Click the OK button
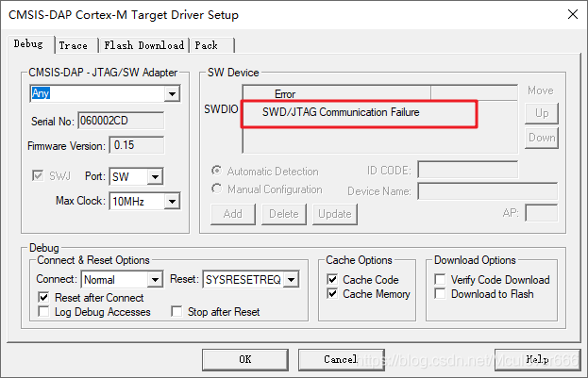The image size is (588, 378). point(245,360)
